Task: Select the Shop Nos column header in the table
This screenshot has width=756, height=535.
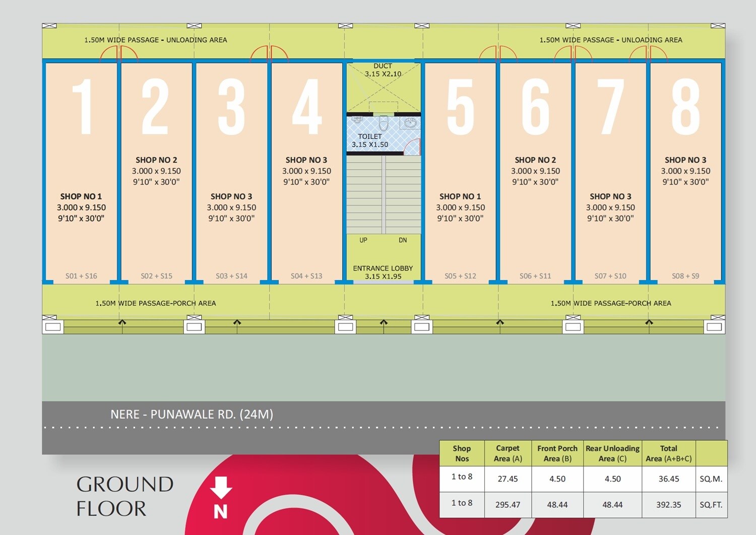Action: 462,453
